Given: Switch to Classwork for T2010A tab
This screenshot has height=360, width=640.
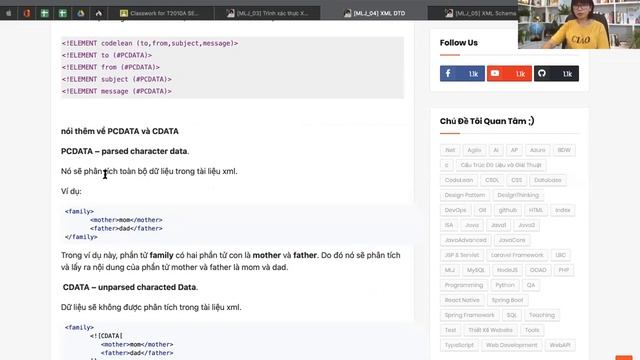Looking at the screenshot, I should 160,13.
